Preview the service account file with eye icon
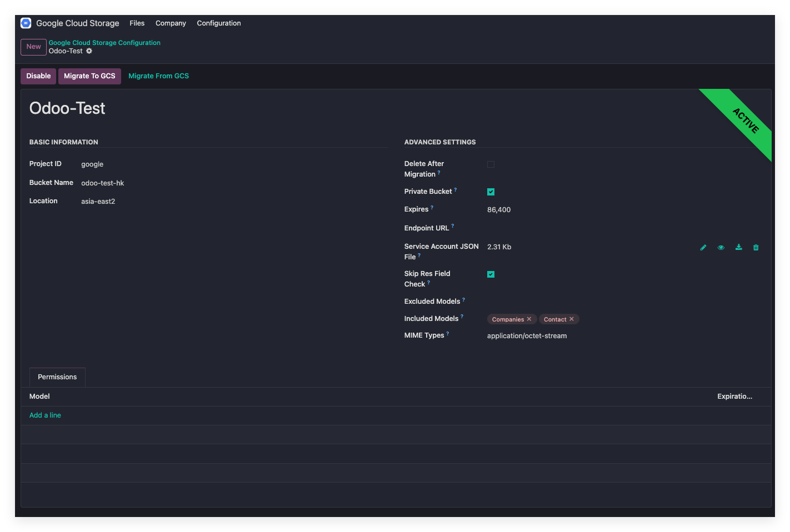Viewport: 790px width, 532px height. 721,248
